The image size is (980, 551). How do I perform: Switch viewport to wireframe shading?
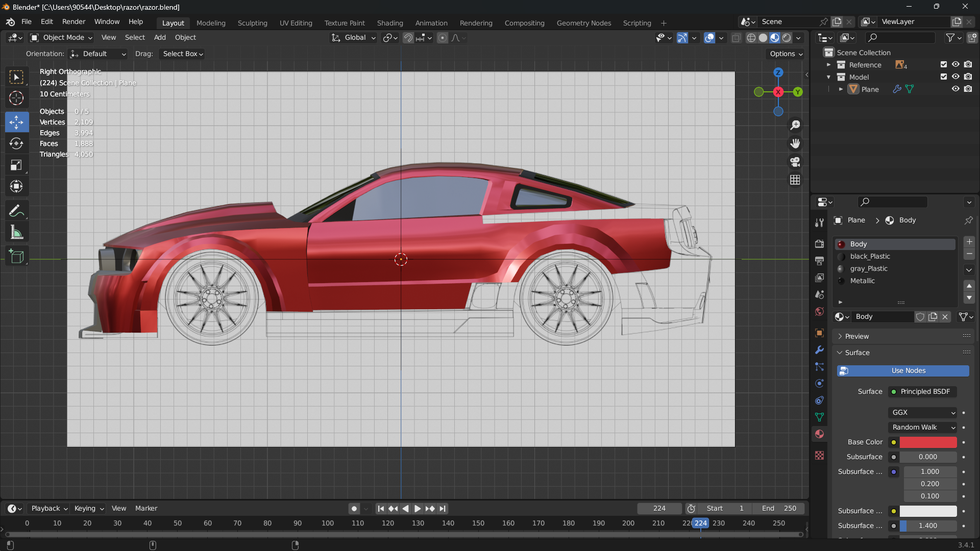(x=751, y=38)
